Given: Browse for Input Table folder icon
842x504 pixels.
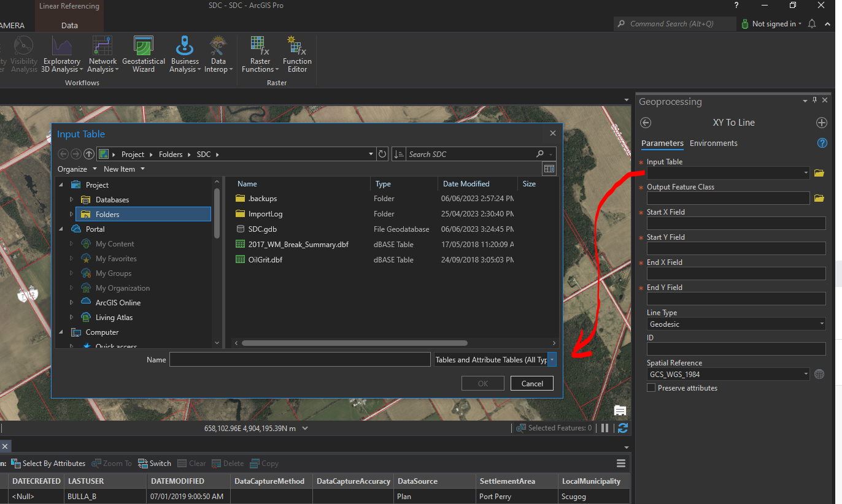Looking at the screenshot, I should (819, 174).
